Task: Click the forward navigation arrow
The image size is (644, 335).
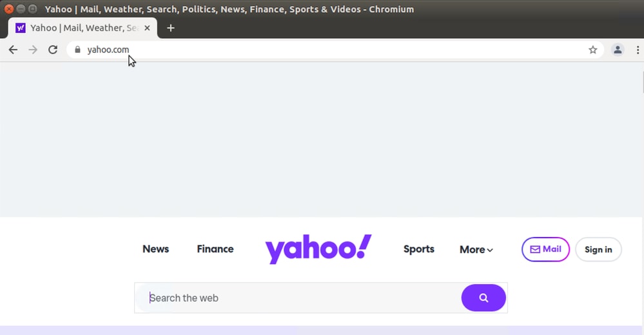Action: (x=33, y=50)
